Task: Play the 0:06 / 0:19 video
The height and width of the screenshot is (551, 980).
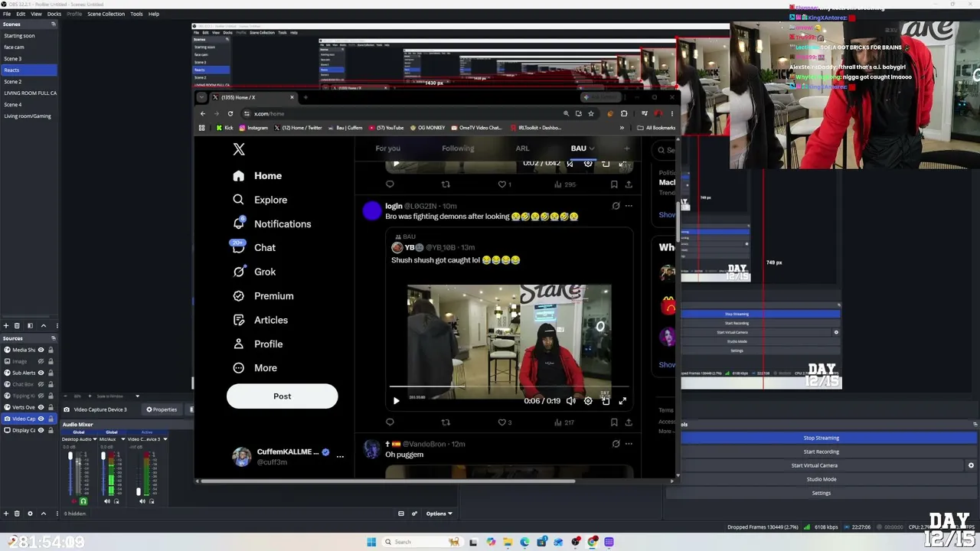Action: 396,401
